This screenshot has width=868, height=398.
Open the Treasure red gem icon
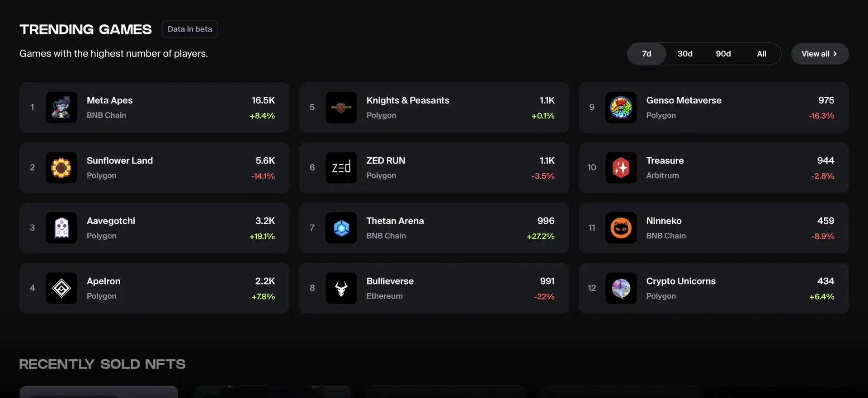click(621, 168)
